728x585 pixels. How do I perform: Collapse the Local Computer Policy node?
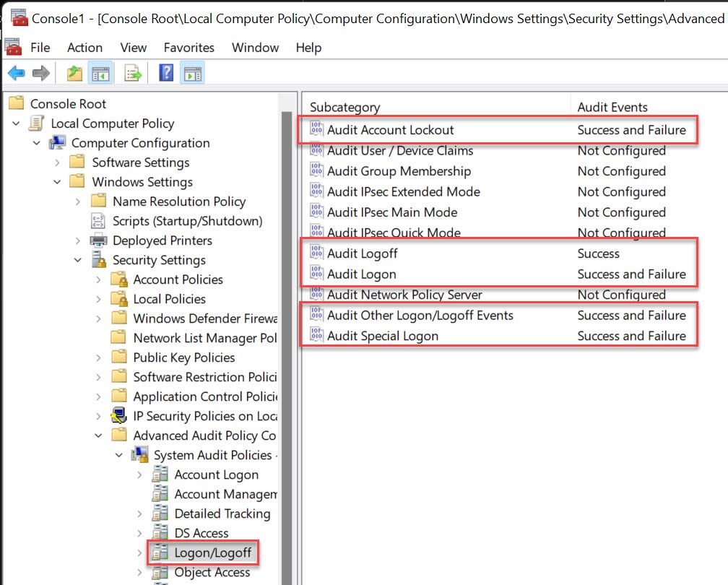[x=16, y=123]
